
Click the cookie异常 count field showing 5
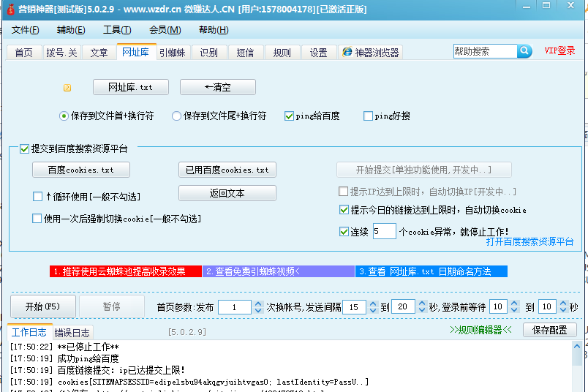click(x=385, y=231)
